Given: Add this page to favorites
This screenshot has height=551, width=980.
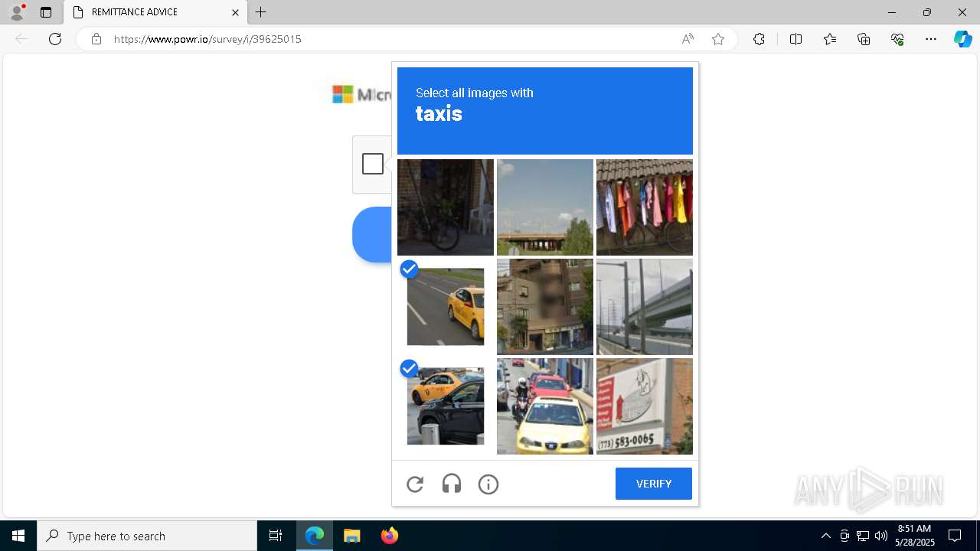Looking at the screenshot, I should coord(718,39).
